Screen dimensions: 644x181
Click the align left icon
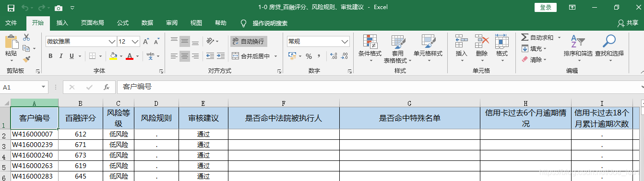(174, 56)
